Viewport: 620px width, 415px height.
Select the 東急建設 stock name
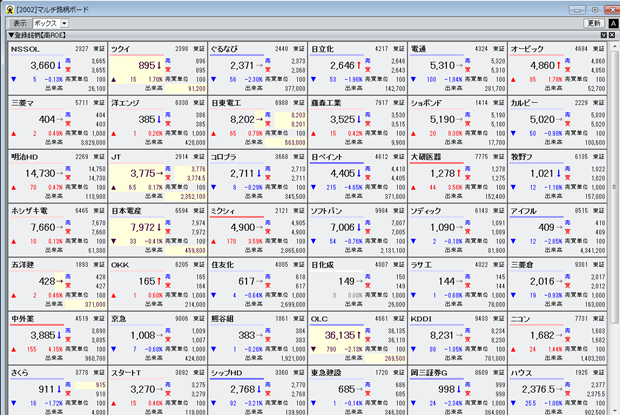[326, 373]
